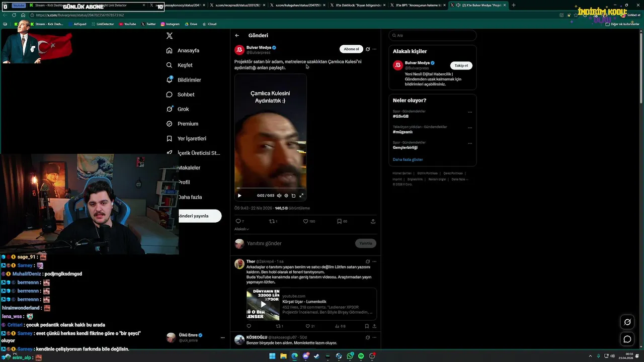Open more options for Gençlerbirliği trend
This screenshot has width=644, height=362.
[470, 144]
